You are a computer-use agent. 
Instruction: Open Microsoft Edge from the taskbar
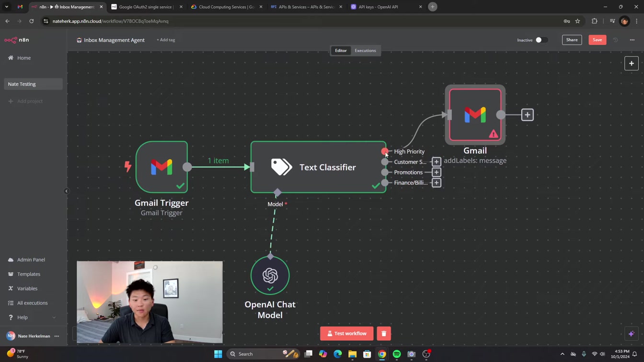(x=338, y=354)
